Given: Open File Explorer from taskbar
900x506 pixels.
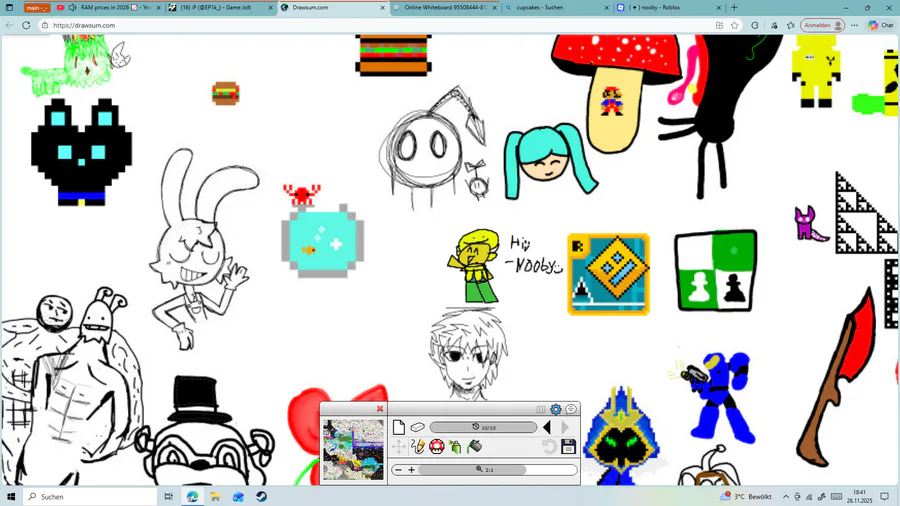Looking at the screenshot, I should click(215, 496).
